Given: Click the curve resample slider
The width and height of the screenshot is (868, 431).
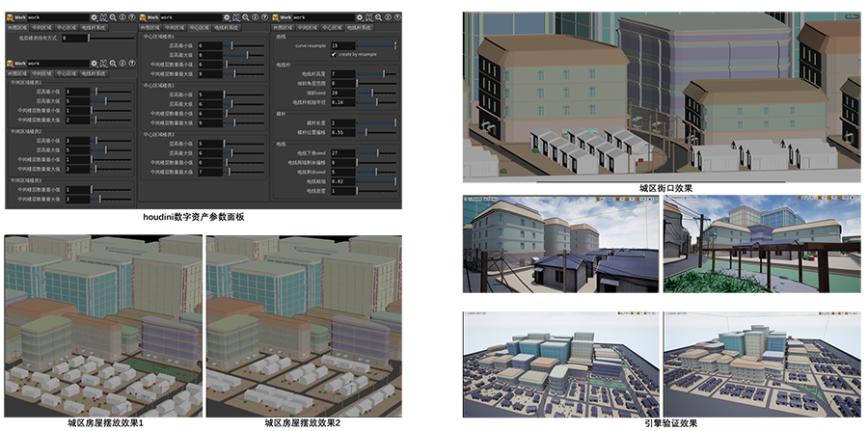Looking at the screenshot, I should pos(376,45).
